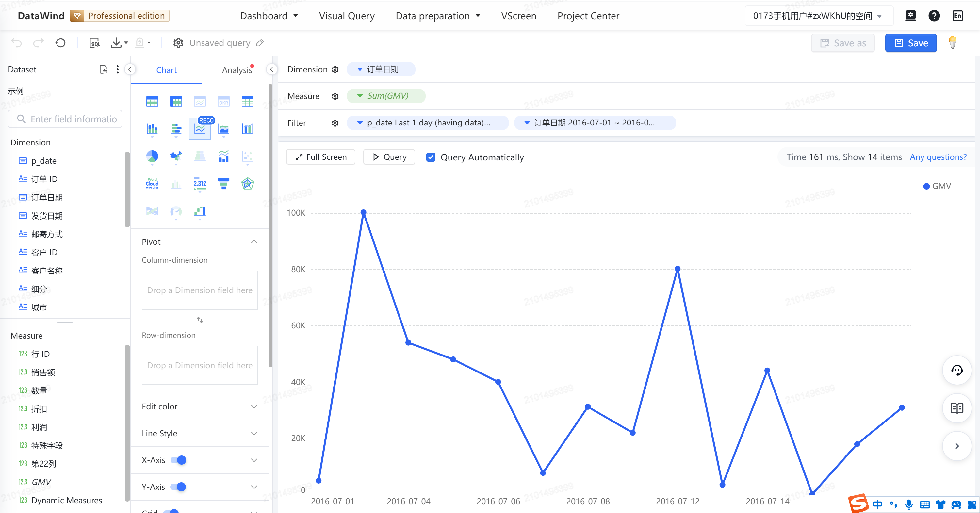The height and width of the screenshot is (513, 980).
Task: Click the Save button
Action: (911, 43)
